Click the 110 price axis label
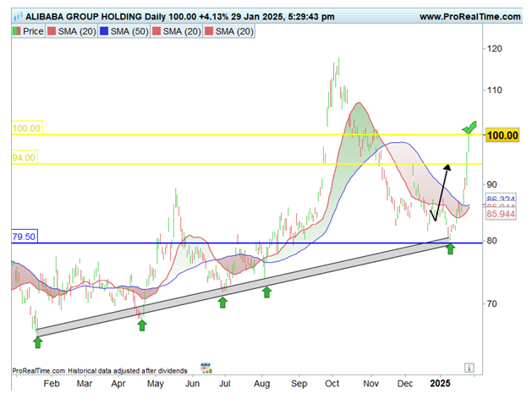532x404 pixels. pos(494,90)
